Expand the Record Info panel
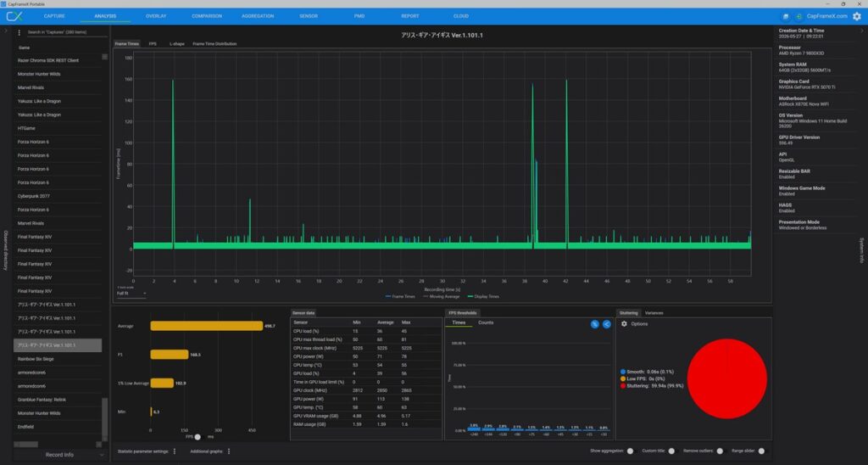The image size is (868, 465). (x=59, y=455)
